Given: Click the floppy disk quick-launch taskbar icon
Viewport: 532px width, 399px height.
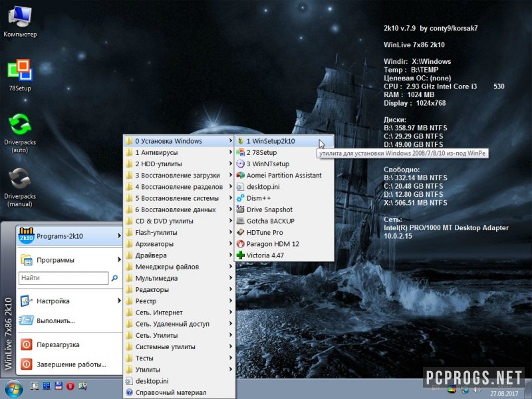Looking at the screenshot, I should [59, 386].
